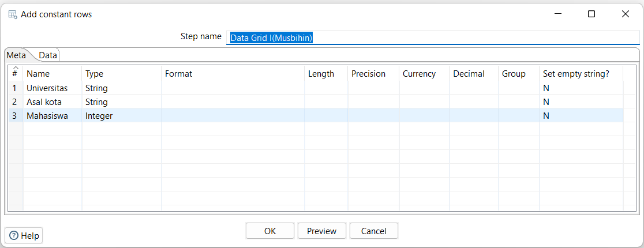Toggle Set empty string value for Universitas
Screen dimensions: 644x248
tap(581, 88)
